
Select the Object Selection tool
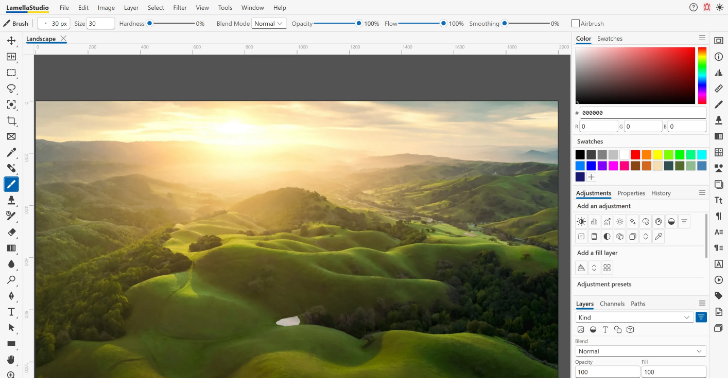[x=11, y=104]
